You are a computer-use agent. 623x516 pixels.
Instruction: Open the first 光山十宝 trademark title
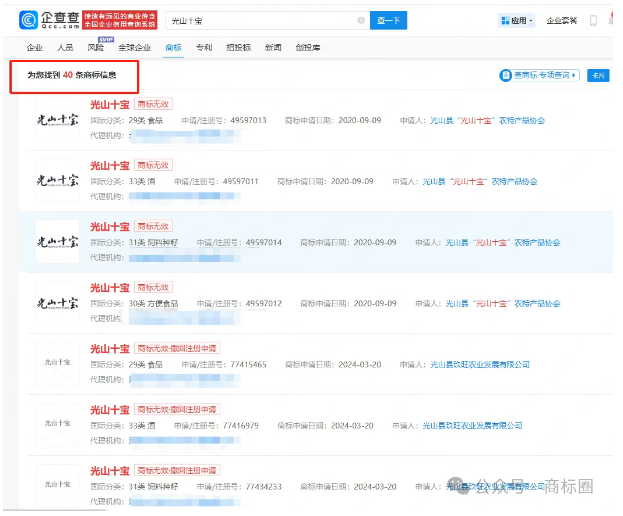(110, 103)
